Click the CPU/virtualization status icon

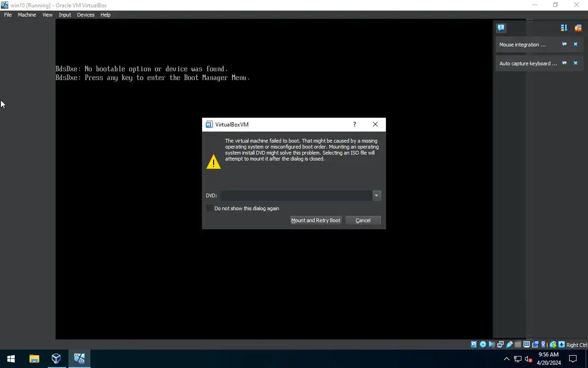[545, 345]
